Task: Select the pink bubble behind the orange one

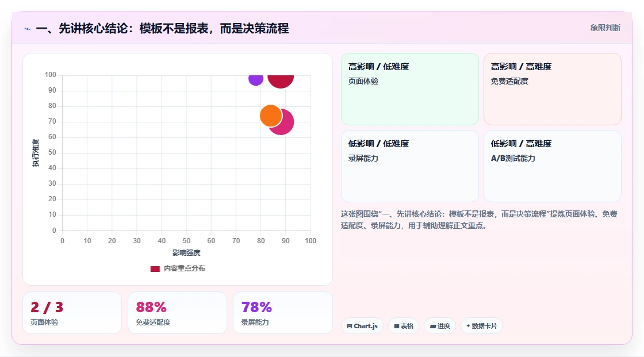Action: [287, 123]
